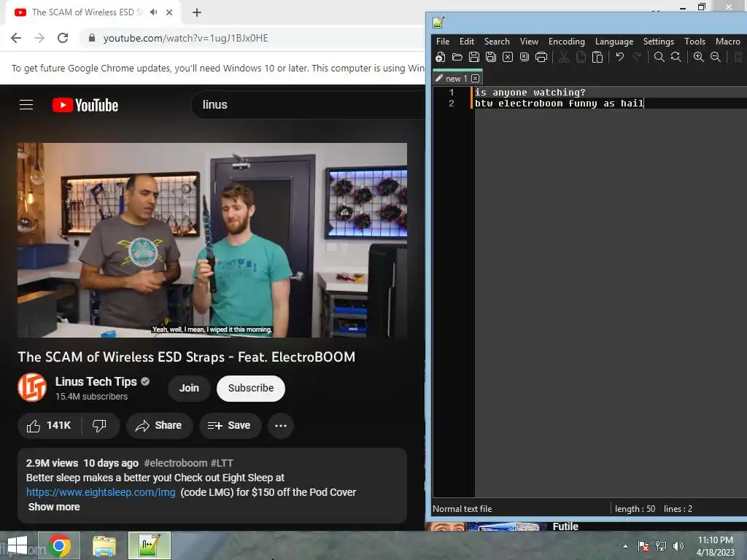Expand the description with Show more
Image resolution: width=747 pixels, height=560 pixels.
[54, 507]
